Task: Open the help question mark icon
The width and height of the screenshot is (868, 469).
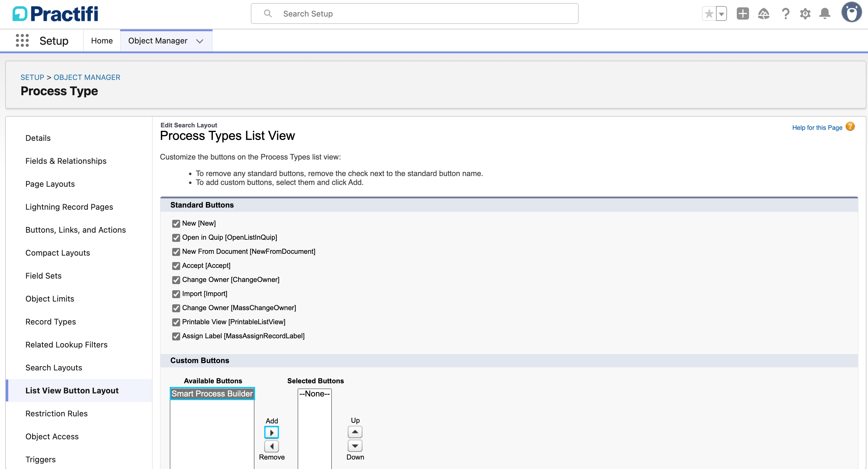Action: [785, 14]
